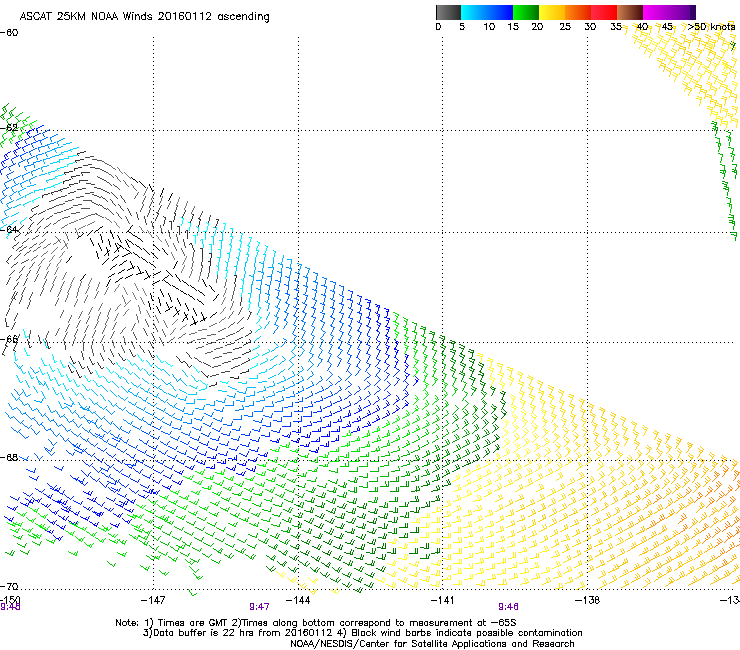
Task: Click the purple '9:46' time label
Action: tap(508, 607)
